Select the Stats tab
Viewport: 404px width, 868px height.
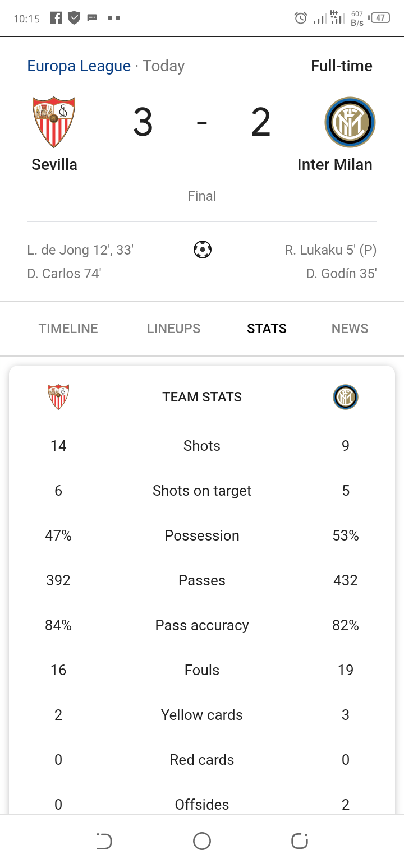[x=267, y=329]
